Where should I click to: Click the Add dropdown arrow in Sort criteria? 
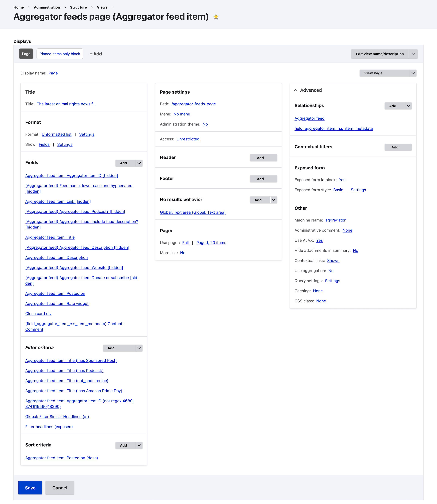point(139,445)
